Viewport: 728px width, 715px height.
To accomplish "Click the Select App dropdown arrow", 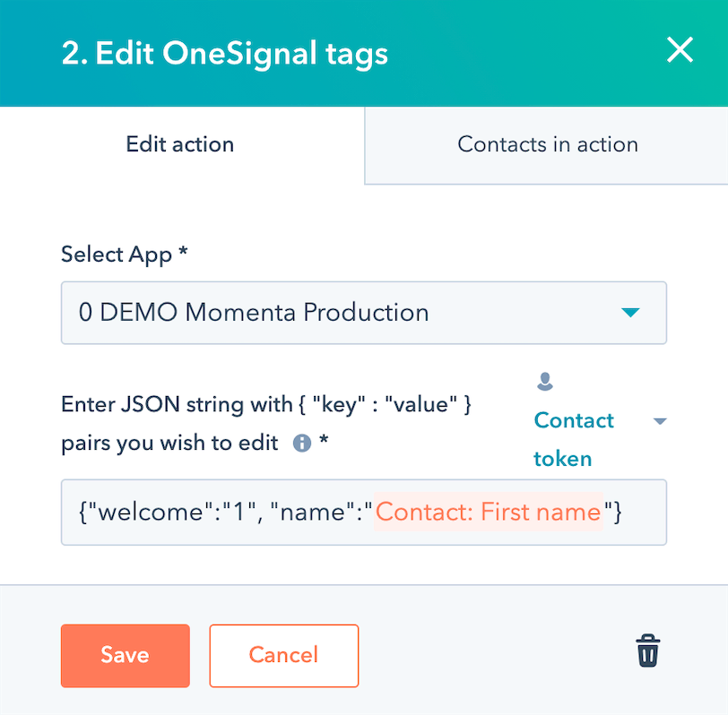I will point(630,313).
